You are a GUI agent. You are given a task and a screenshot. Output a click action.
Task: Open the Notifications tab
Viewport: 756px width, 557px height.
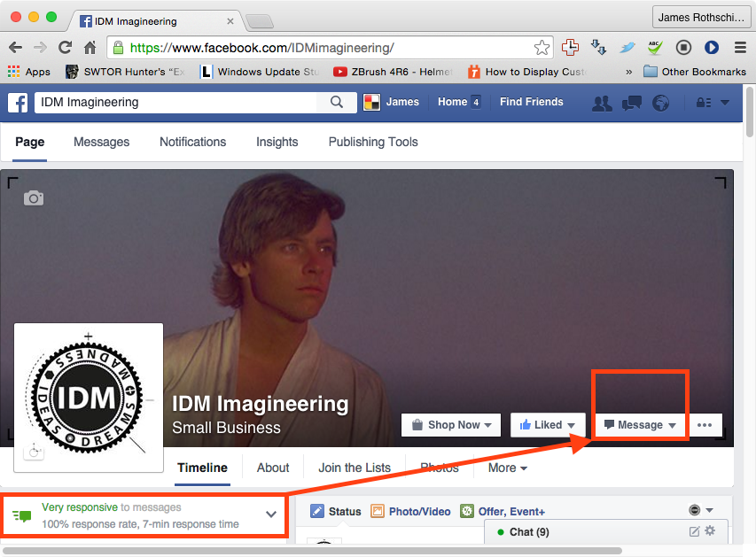pyautogui.click(x=193, y=142)
